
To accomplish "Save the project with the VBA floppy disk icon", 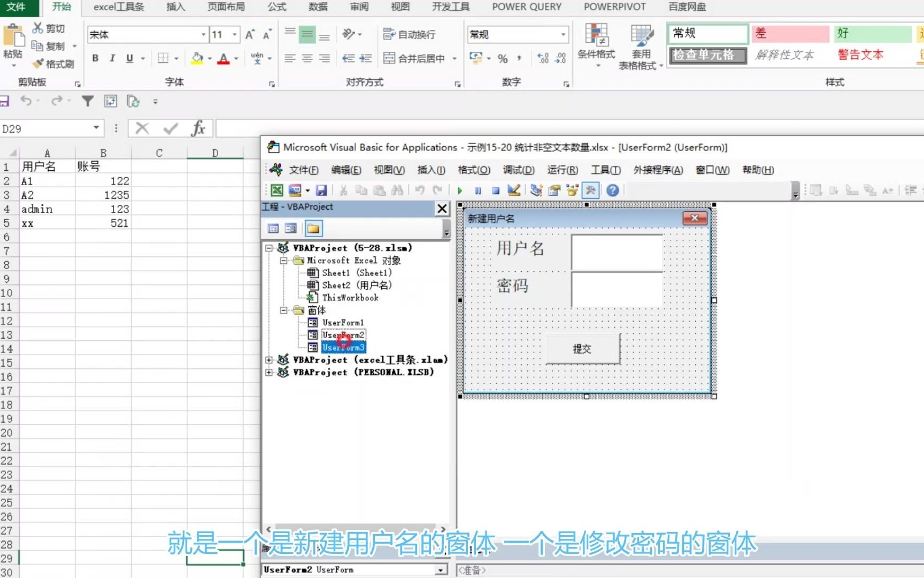I will coord(321,190).
